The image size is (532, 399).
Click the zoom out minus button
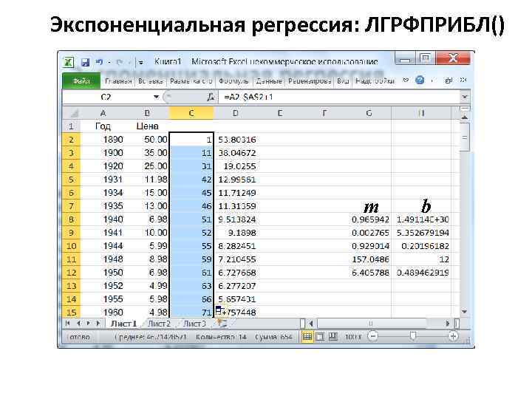coord(373,337)
